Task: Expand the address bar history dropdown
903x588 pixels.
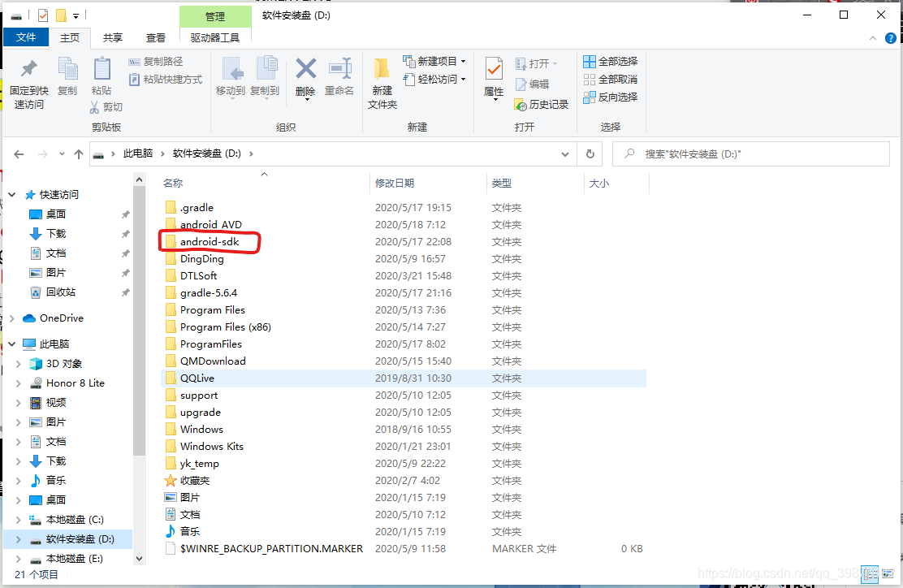Action: 565,154
